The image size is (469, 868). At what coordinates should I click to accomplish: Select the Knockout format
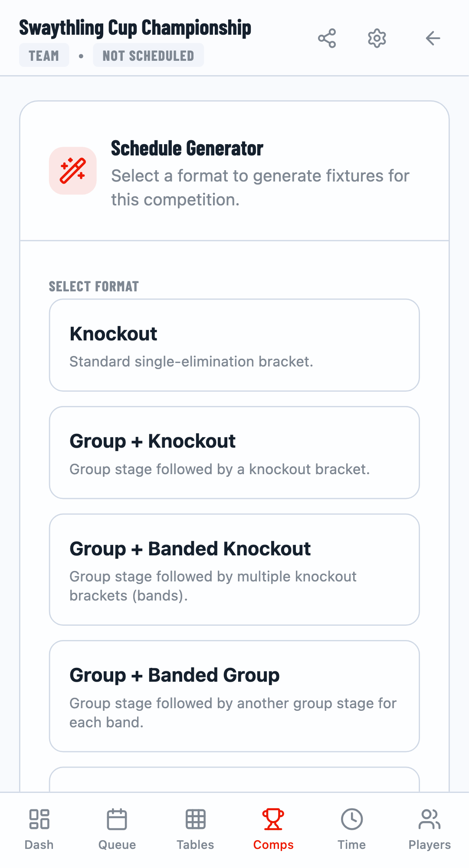click(234, 344)
